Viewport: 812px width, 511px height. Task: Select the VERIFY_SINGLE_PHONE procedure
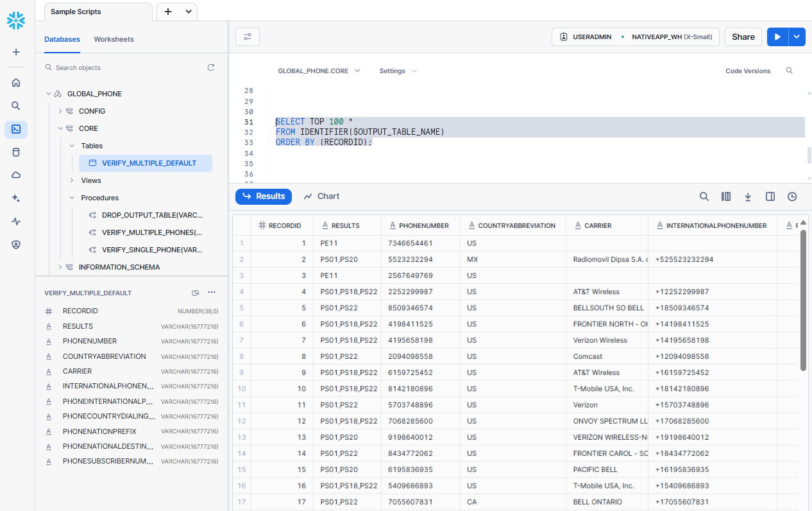(x=146, y=250)
